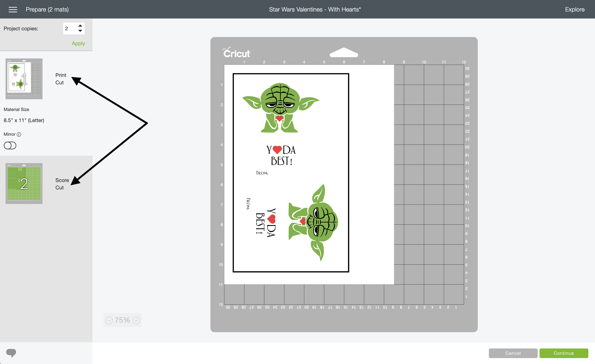Toggle the Mirror switch
The image size is (595, 364).
[10, 146]
